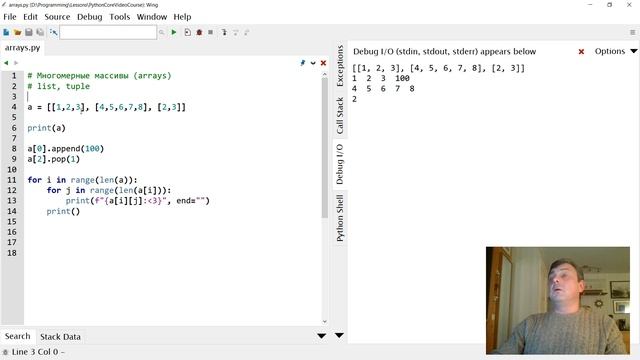
Task: Open the Search bottom panel tab
Action: coord(18,336)
